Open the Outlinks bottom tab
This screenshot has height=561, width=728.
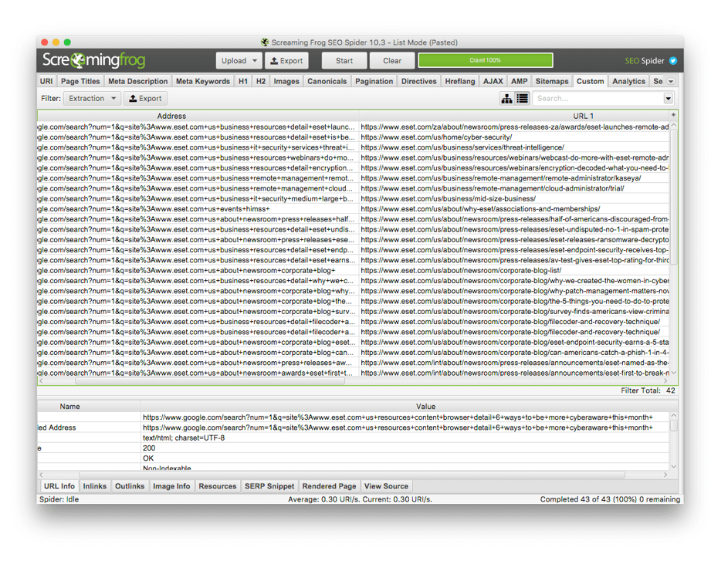tap(130, 486)
